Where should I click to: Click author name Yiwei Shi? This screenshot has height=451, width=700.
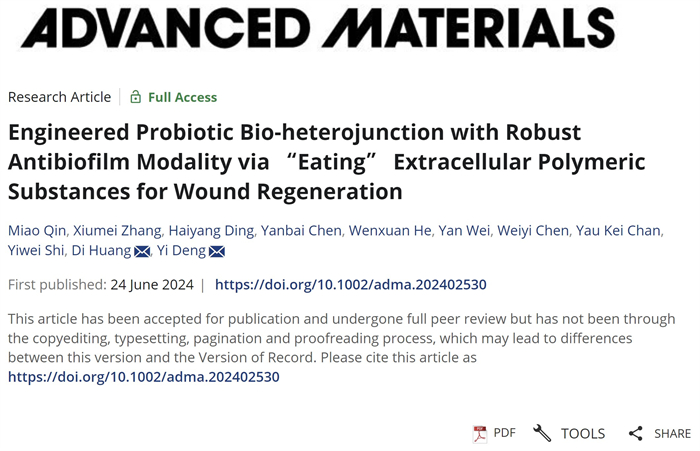(35, 251)
